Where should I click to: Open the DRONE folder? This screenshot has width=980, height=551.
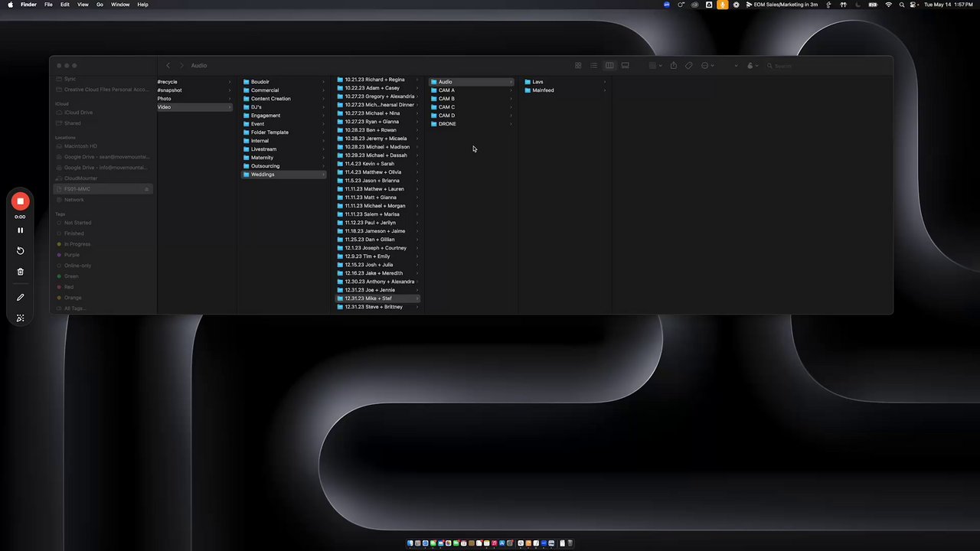pos(471,124)
